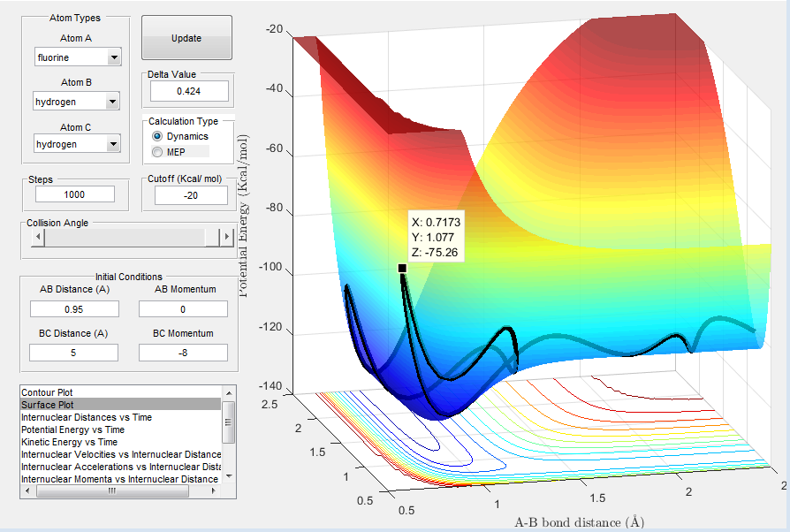Viewport: 790px width, 532px height.
Task: Click the plot list horizontal scroll left arrow
Action: pos(27,490)
